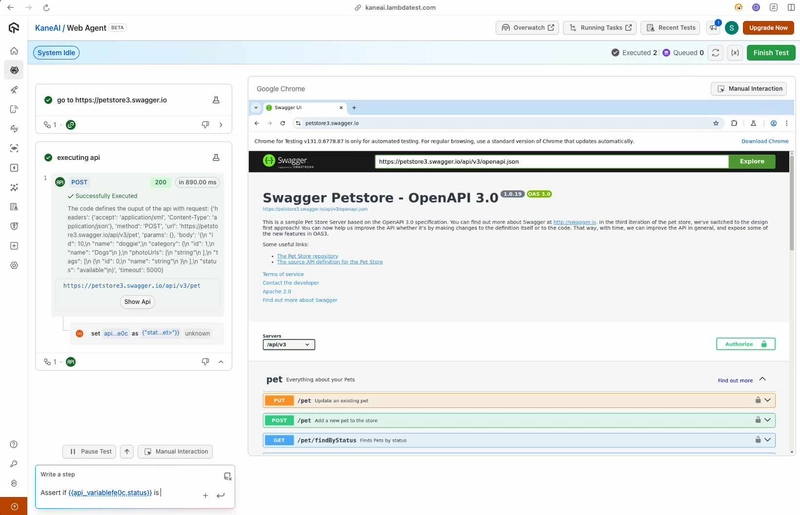Collapse the 'executing api' step chevron
Viewport: 800px width, 515px height.
pos(221,361)
